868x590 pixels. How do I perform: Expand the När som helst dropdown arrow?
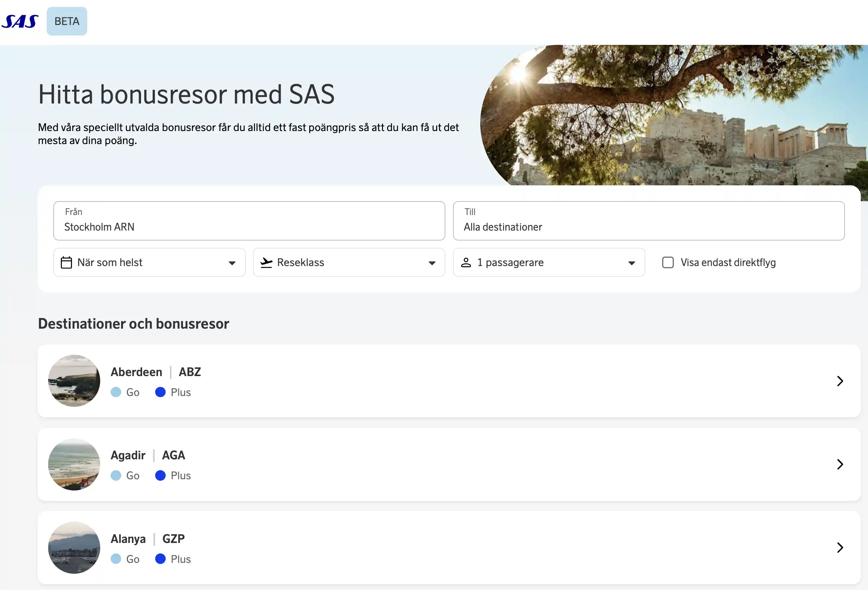[x=232, y=263]
